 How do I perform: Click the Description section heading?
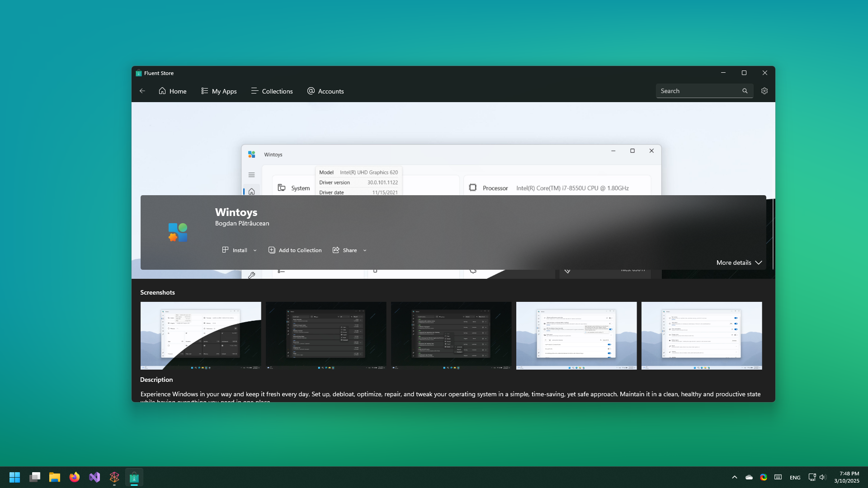[x=156, y=380]
